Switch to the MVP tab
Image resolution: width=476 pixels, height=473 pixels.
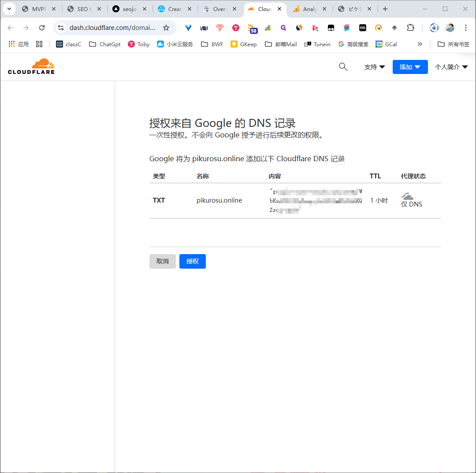pyautogui.click(x=39, y=9)
